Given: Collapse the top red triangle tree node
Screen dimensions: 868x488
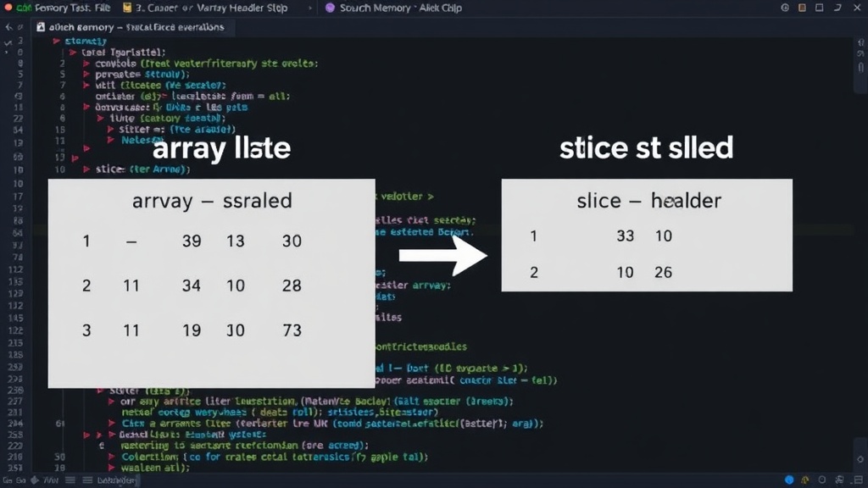Looking at the screenshot, I should [57, 41].
